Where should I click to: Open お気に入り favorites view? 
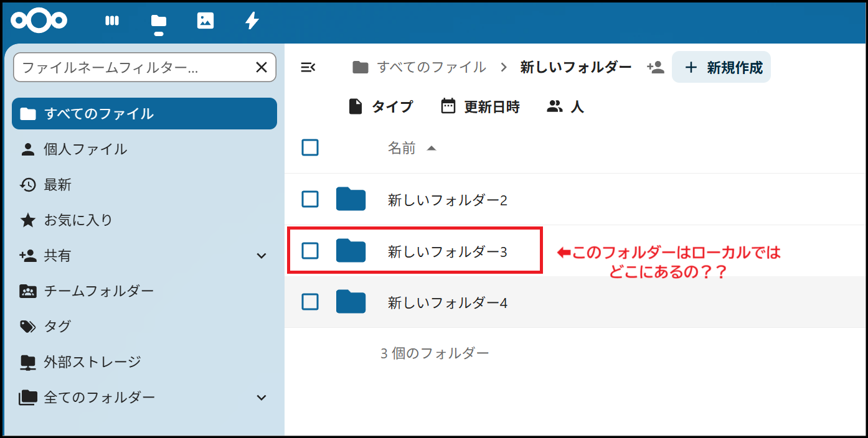point(144,220)
